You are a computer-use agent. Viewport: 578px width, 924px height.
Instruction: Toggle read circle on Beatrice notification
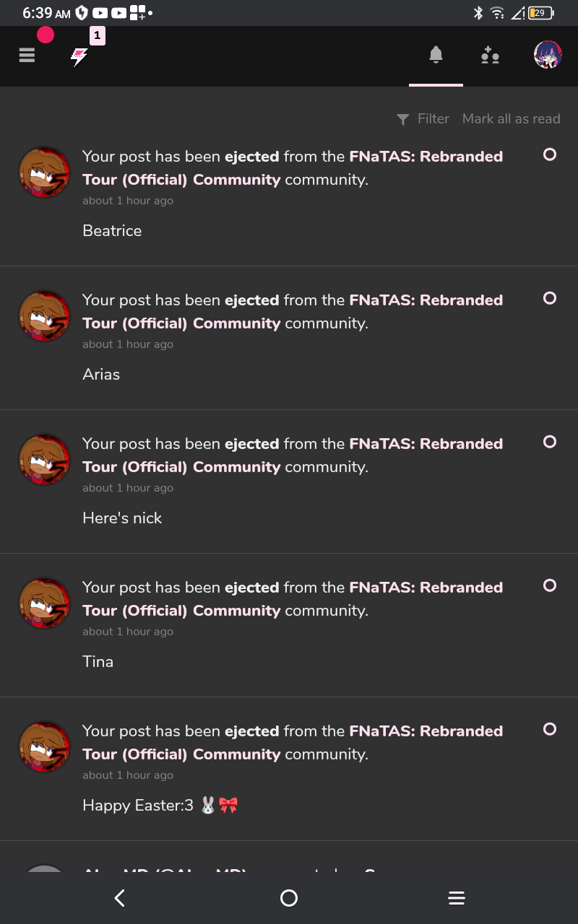tap(550, 154)
